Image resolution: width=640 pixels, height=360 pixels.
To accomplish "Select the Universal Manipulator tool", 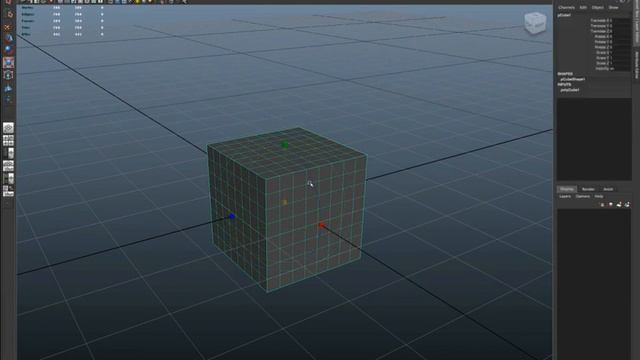I will 9,75.
